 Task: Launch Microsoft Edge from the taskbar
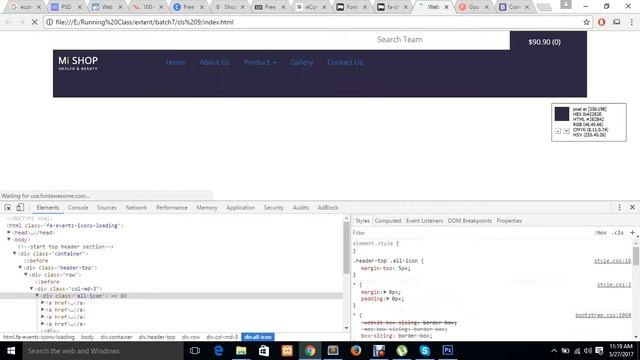coord(218,351)
